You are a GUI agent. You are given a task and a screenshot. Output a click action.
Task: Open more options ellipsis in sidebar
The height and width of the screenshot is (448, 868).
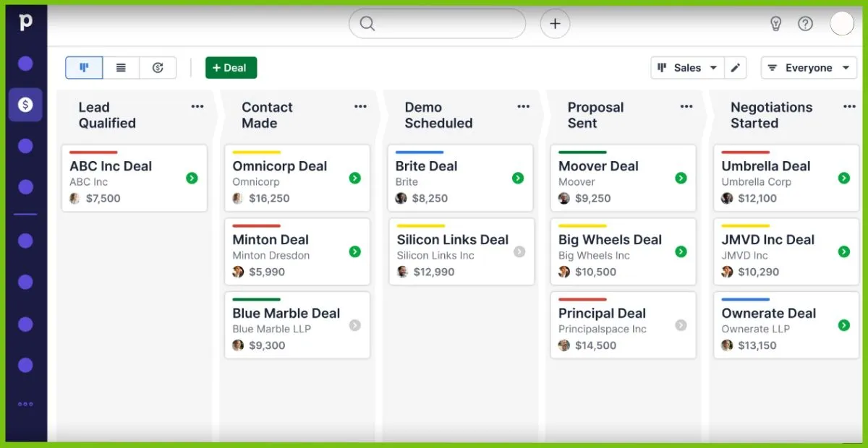point(25,405)
